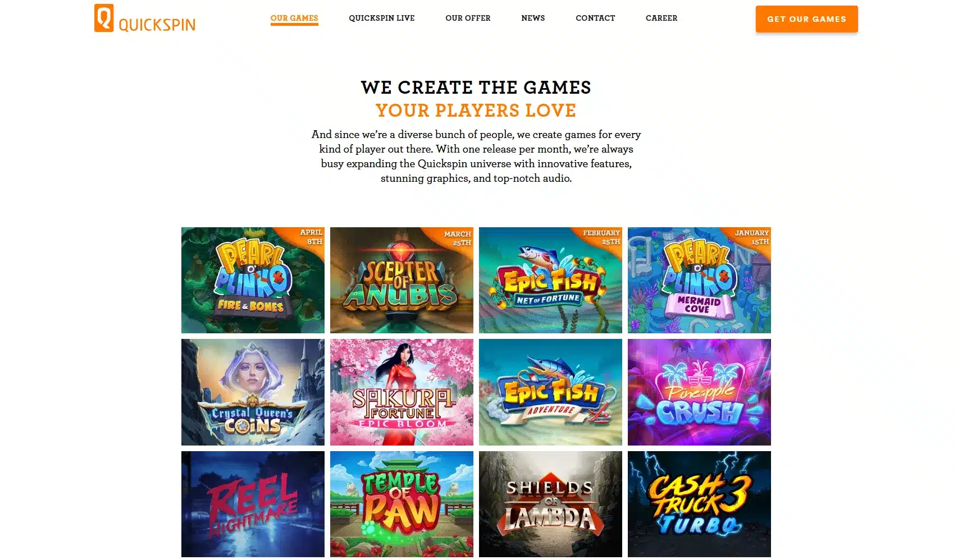
Task: Choose the Epic Fish Adventure thumbnail
Action: tap(550, 392)
